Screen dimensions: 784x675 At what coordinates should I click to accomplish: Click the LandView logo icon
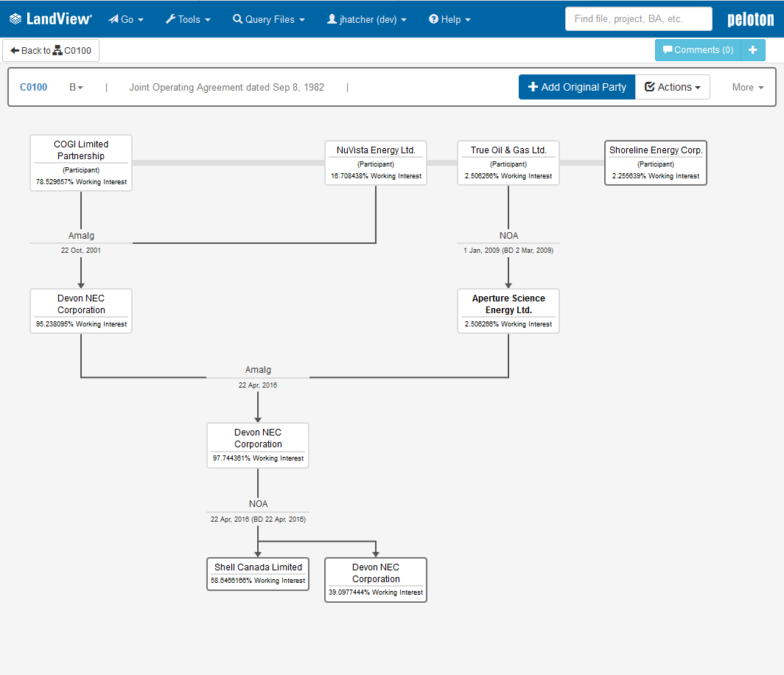pos(15,19)
